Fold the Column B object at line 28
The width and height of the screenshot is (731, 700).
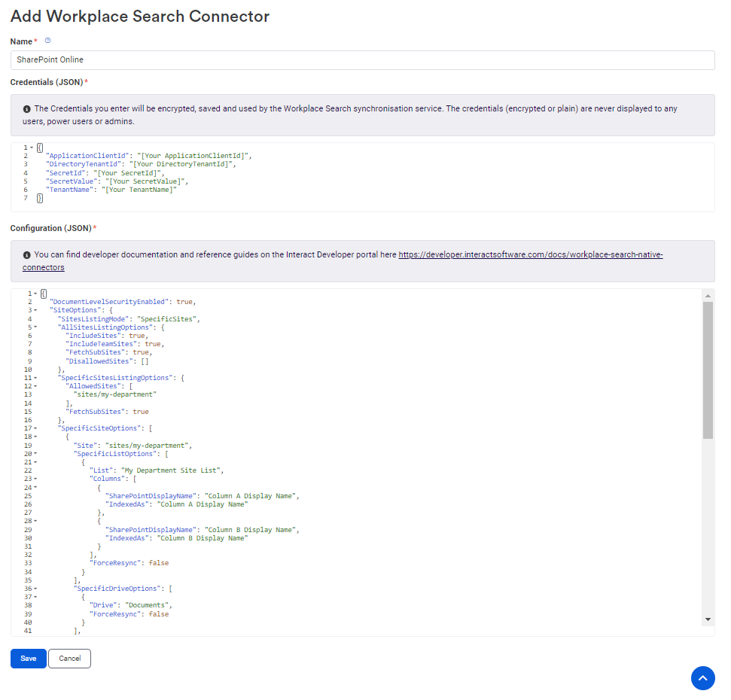pos(35,521)
